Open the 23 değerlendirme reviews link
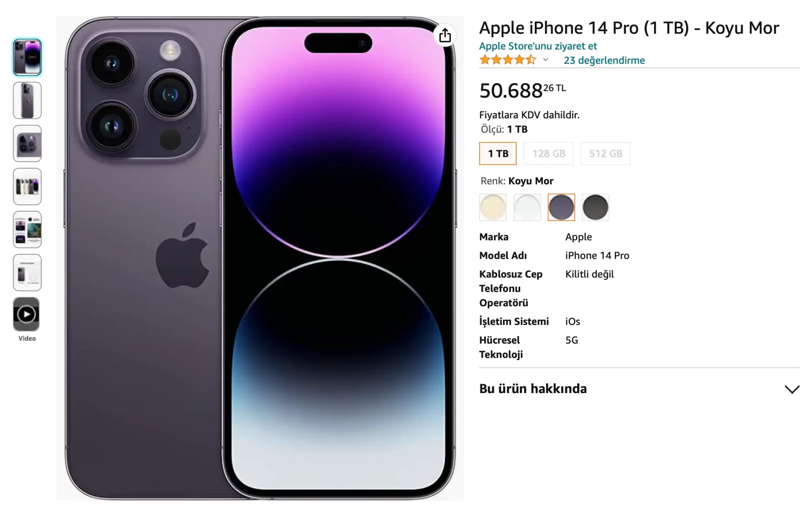Viewport: 812px width, 510px height. 604,60
